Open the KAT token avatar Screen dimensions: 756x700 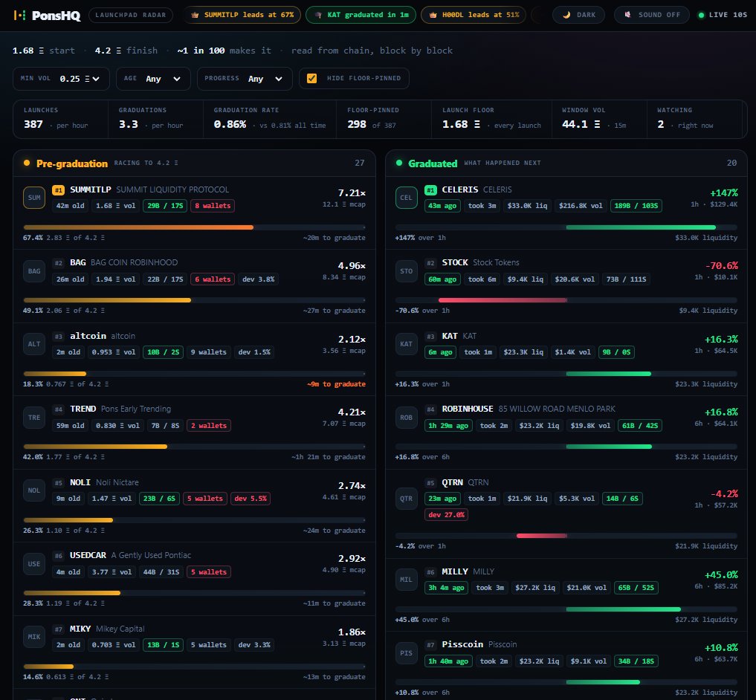click(407, 344)
